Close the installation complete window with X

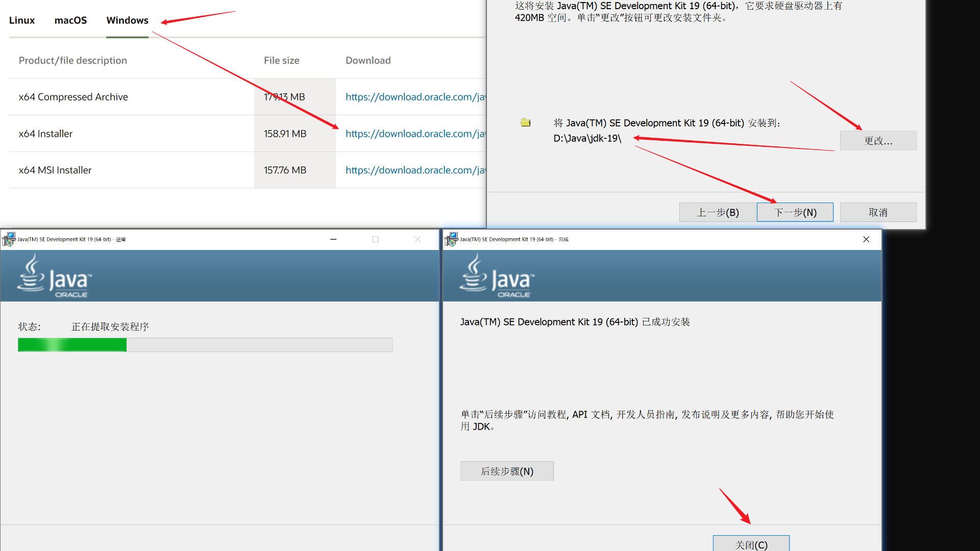pos(866,239)
